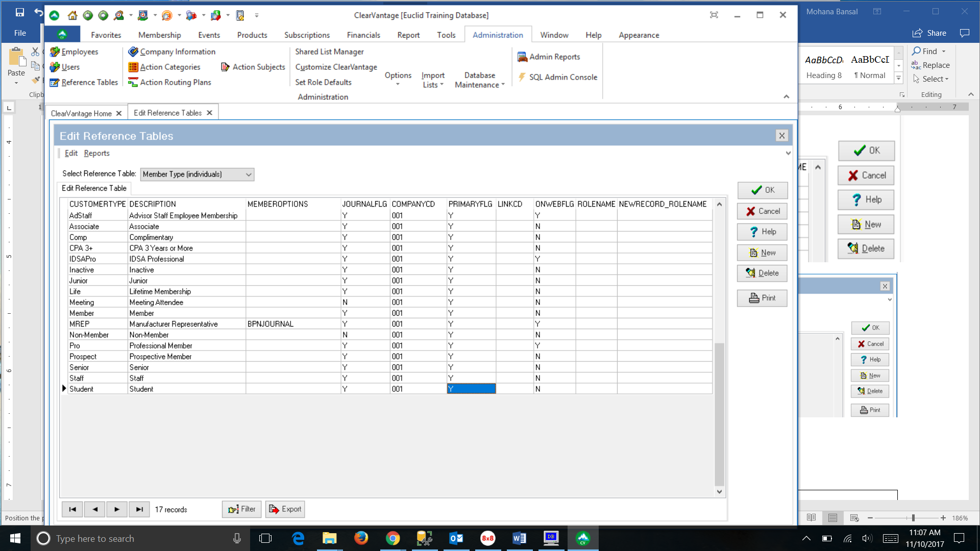The height and width of the screenshot is (551, 980).
Task: Go to next record navigation button
Action: 117,509
